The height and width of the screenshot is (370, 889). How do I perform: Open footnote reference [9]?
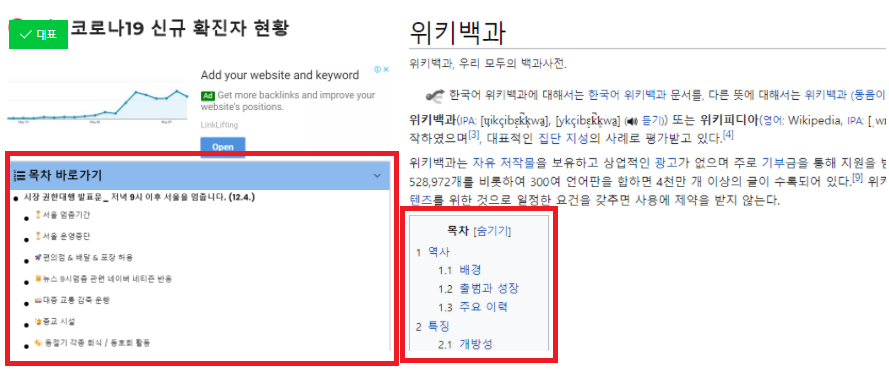(857, 179)
